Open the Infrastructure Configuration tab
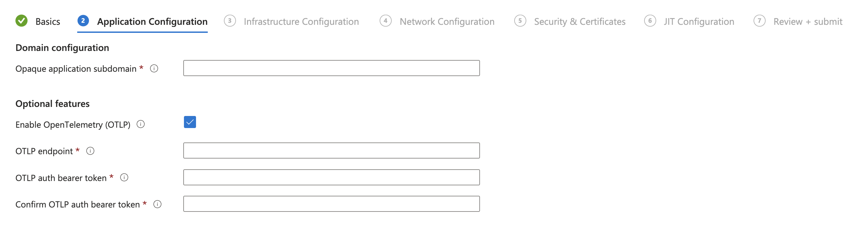 (301, 21)
